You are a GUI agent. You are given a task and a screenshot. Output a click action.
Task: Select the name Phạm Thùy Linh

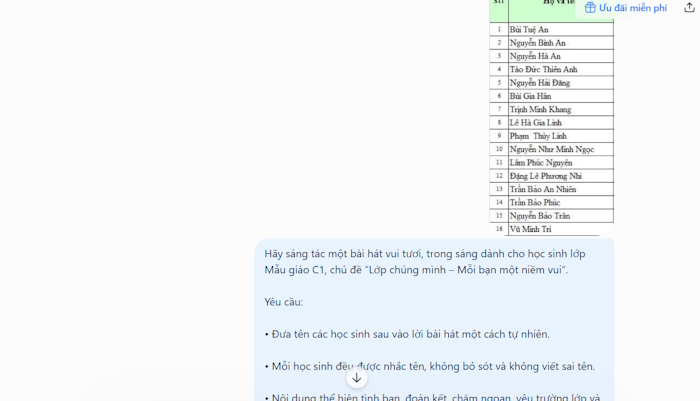tap(538, 136)
